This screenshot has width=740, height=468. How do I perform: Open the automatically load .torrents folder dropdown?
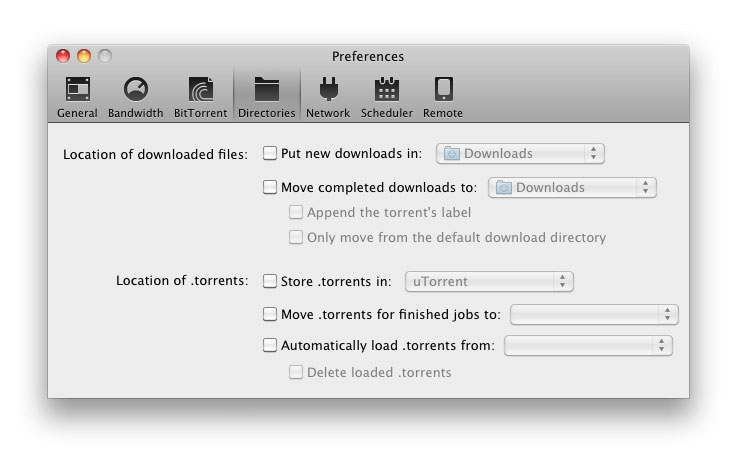coord(588,346)
